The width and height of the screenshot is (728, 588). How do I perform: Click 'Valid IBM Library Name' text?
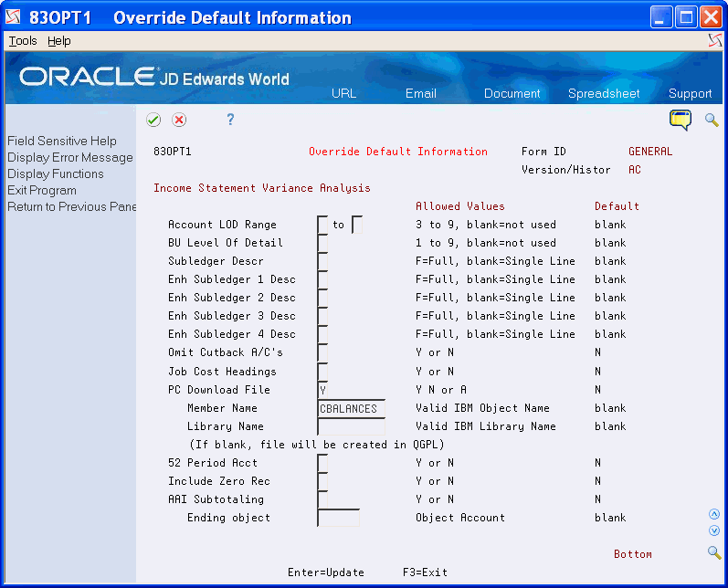(x=486, y=426)
